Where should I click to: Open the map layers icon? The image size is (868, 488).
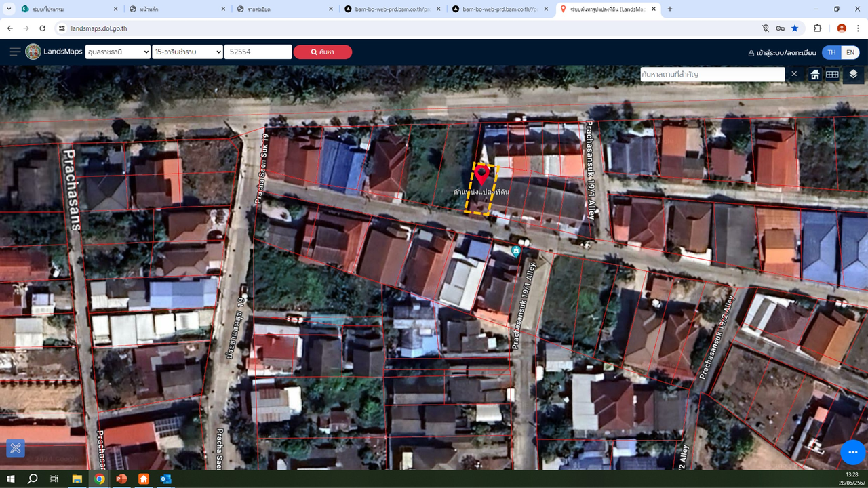click(x=853, y=74)
